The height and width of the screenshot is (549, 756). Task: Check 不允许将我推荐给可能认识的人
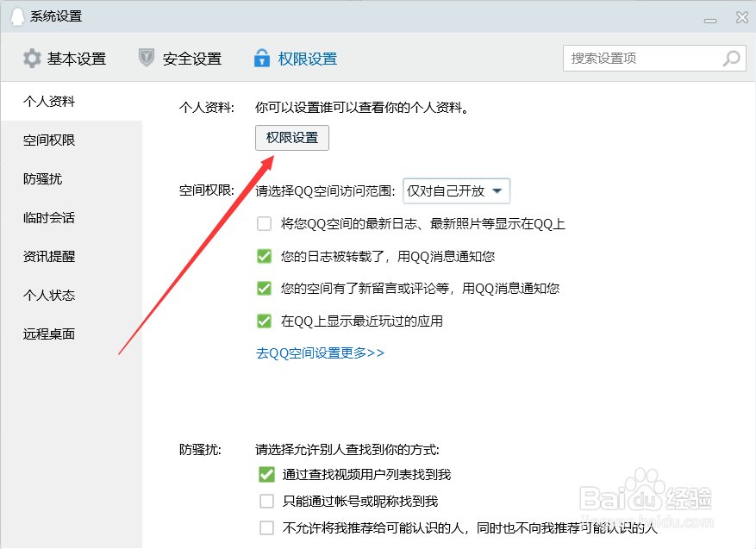point(266,527)
